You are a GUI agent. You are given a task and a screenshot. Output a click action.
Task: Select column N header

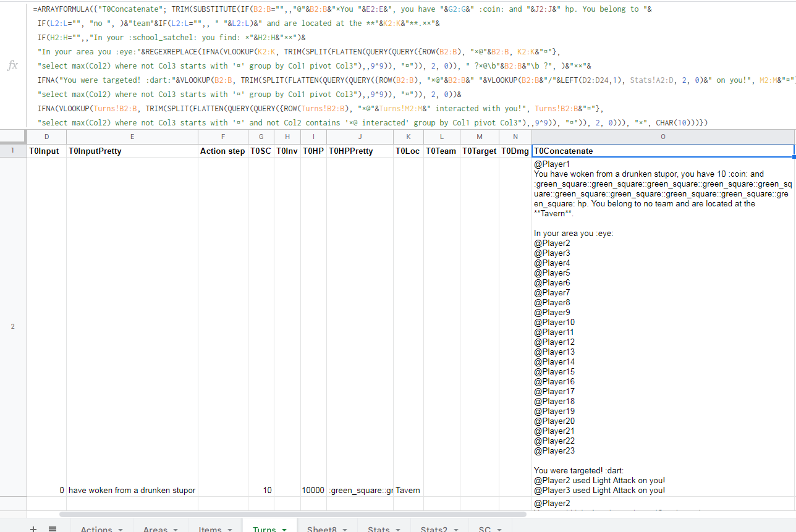(x=515, y=137)
